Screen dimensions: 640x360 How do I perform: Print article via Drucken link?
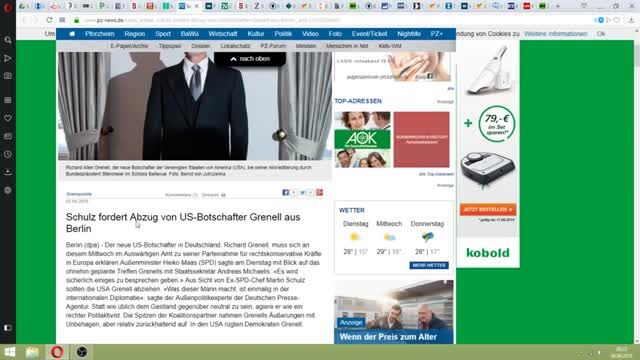pos(214,195)
